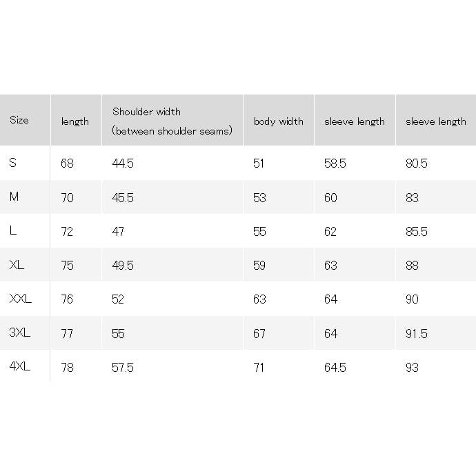This screenshot has width=476, height=476.
Task: Select the L size row label
Action: coord(12,230)
